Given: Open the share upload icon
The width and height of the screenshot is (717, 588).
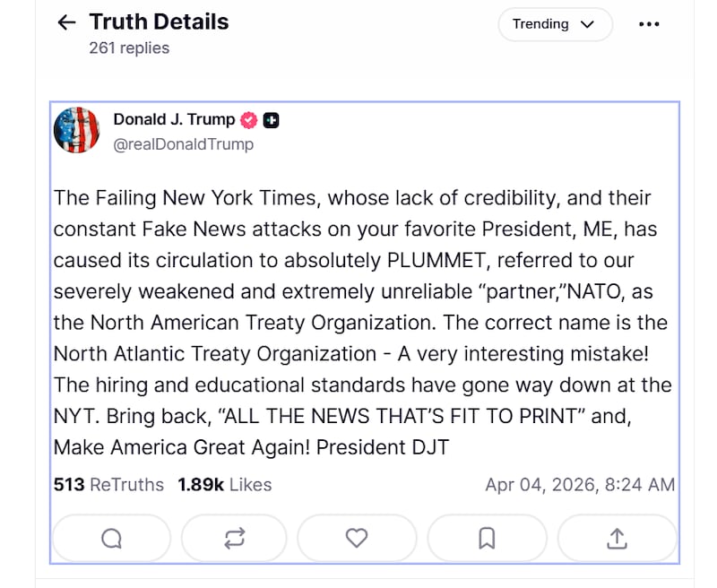Looking at the screenshot, I should (616, 538).
